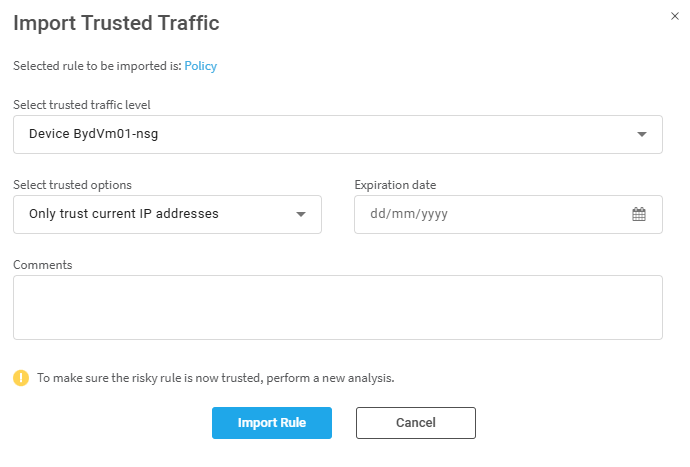Image resolution: width=690 pixels, height=467 pixels.
Task: Click the 'Import Trusted Traffic' heading
Action: [116, 22]
